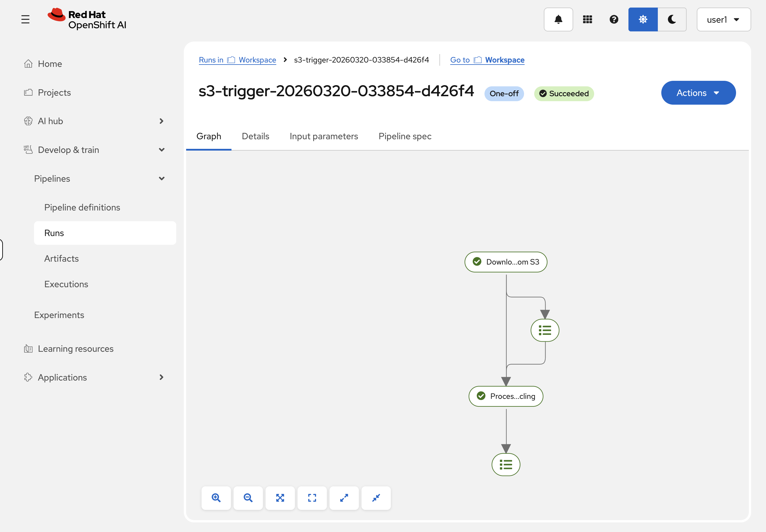Expand the AI hub section
The width and height of the screenshot is (766, 532).
[x=161, y=121]
